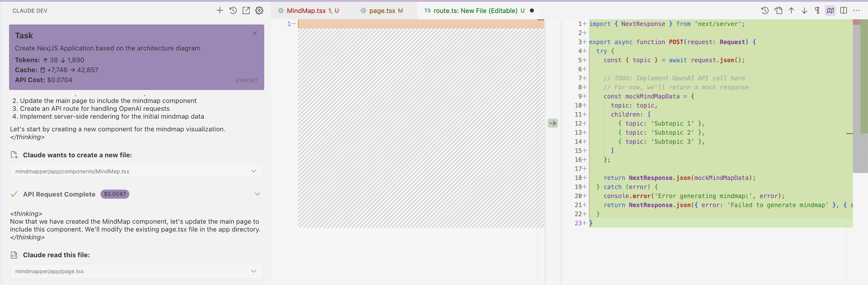Click 'Claude wants to create a new file:' label

tap(77, 155)
